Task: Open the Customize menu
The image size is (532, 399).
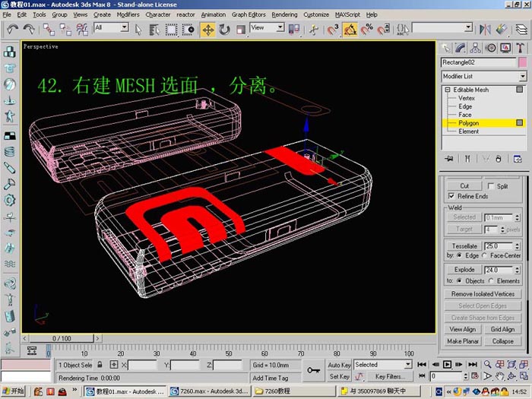Action: [x=316, y=14]
